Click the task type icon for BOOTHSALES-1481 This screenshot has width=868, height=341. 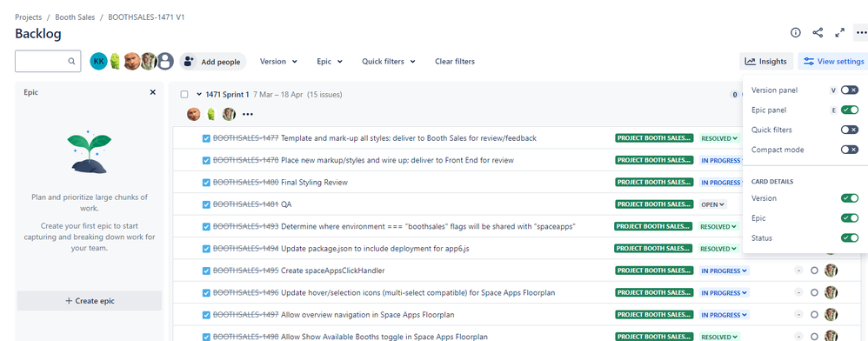pos(206,204)
